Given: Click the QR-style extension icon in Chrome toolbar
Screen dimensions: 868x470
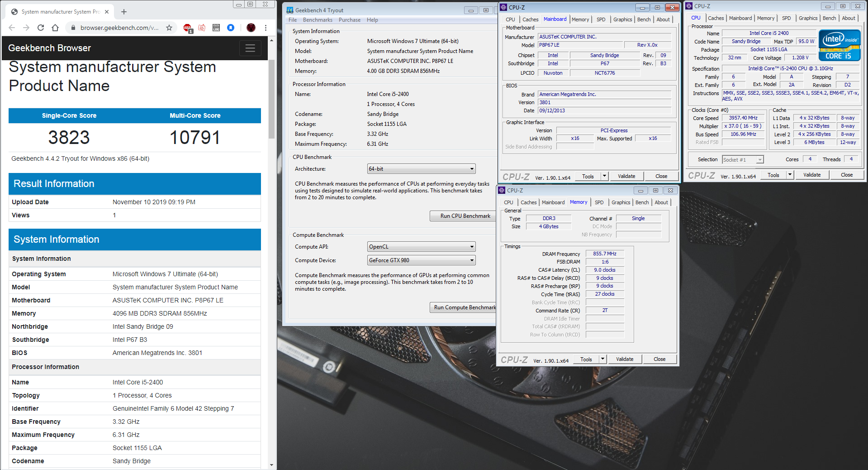Looking at the screenshot, I should tap(216, 28).
